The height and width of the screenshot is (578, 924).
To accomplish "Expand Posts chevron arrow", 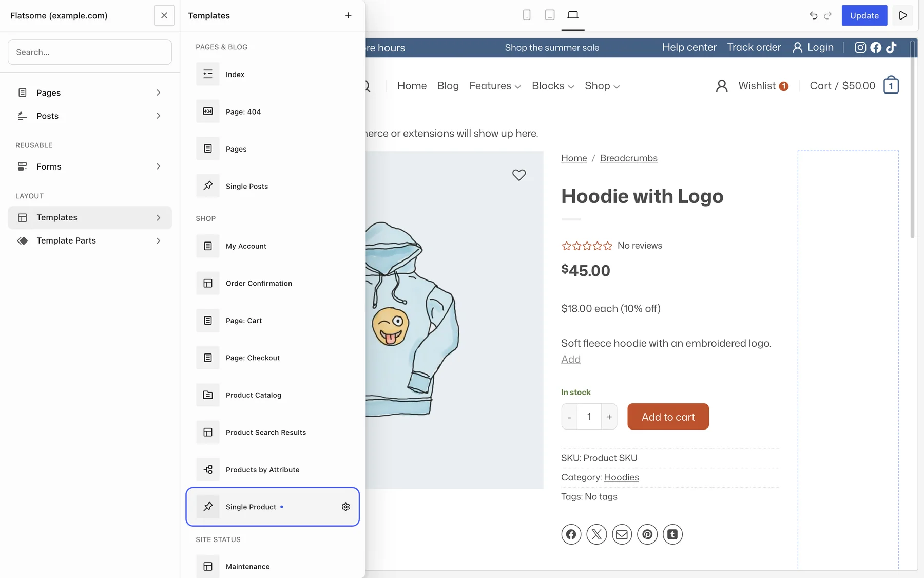I will click(x=158, y=116).
